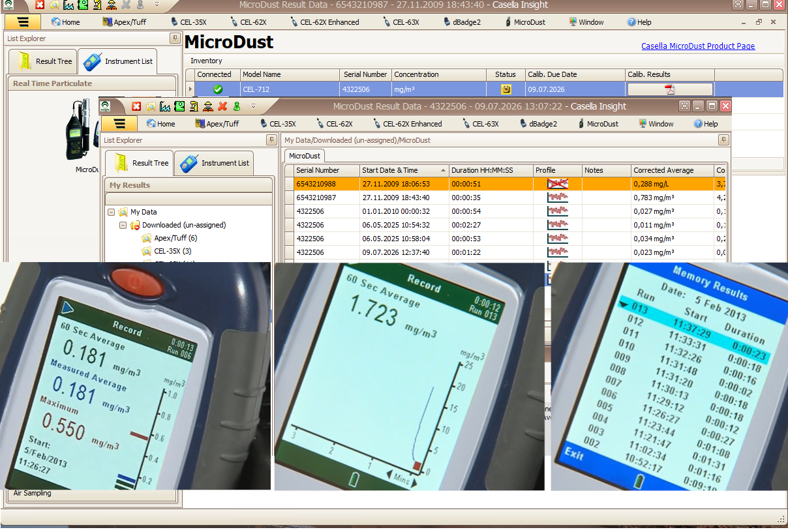Click 0,783 mg/m³ corrected average cell
This screenshot has width=788, height=532.
673,198
